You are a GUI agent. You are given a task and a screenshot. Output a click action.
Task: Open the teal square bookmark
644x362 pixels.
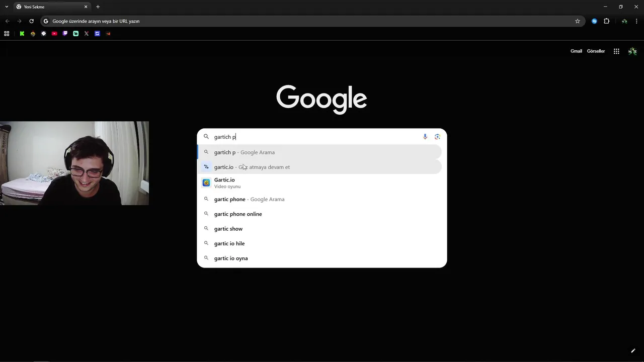click(76, 34)
